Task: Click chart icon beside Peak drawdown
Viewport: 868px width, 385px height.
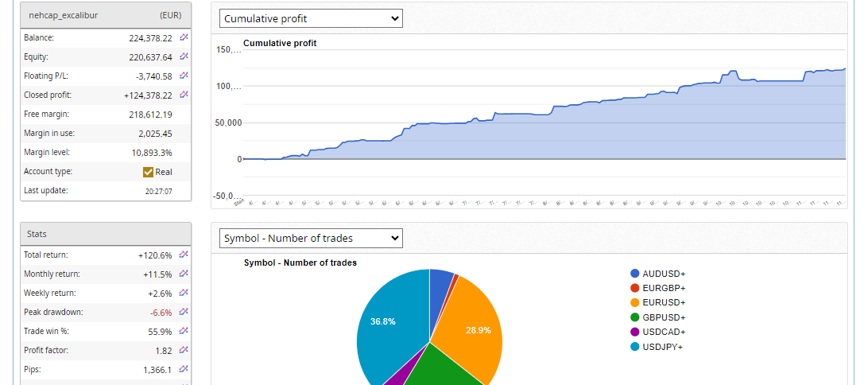Action: (x=184, y=312)
